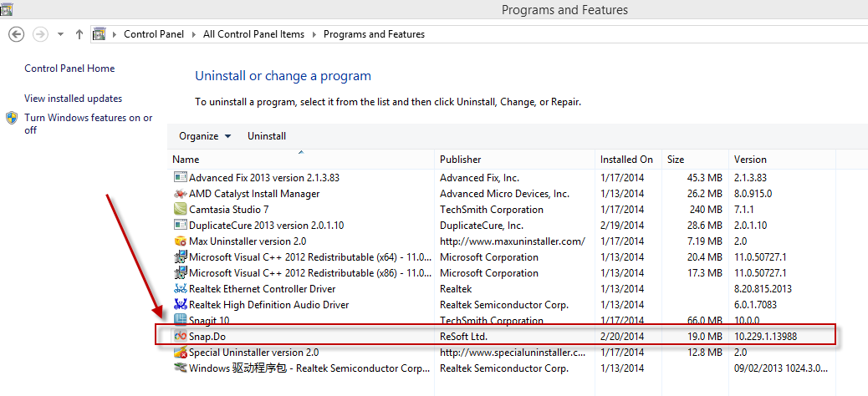Open the recent locations dropdown arrow
The image size is (868, 396).
(60, 34)
